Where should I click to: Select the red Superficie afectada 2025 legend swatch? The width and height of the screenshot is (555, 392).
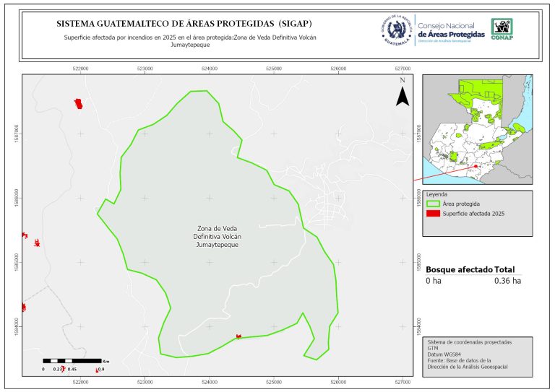coord(434,214)
